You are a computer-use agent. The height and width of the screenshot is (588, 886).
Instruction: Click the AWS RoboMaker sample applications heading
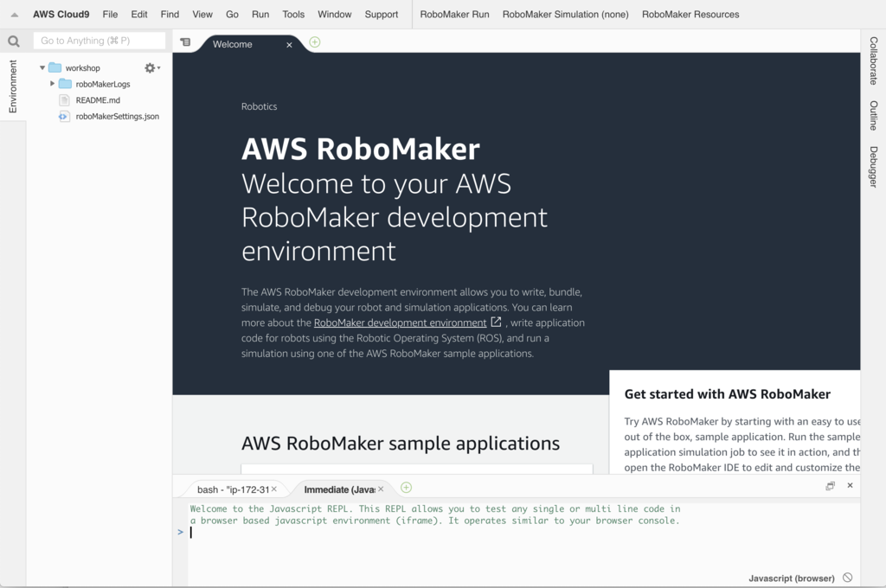tap(401, 444)
